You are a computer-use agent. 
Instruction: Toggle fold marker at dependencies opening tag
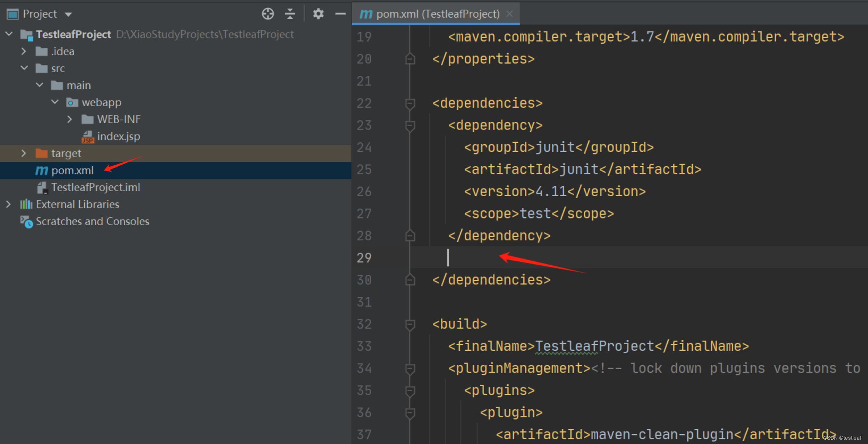click(410, 103)
